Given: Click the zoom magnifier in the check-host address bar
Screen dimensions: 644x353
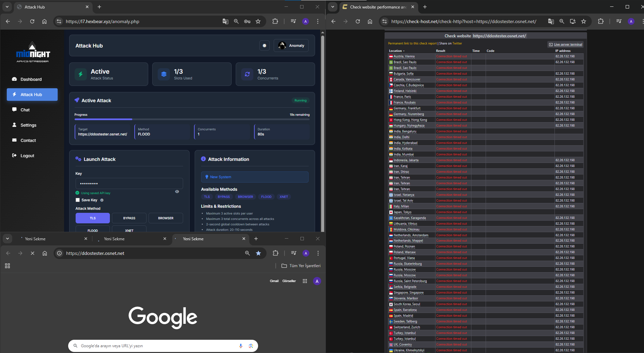Looking at the screenshot, I should tap(562, 21).
